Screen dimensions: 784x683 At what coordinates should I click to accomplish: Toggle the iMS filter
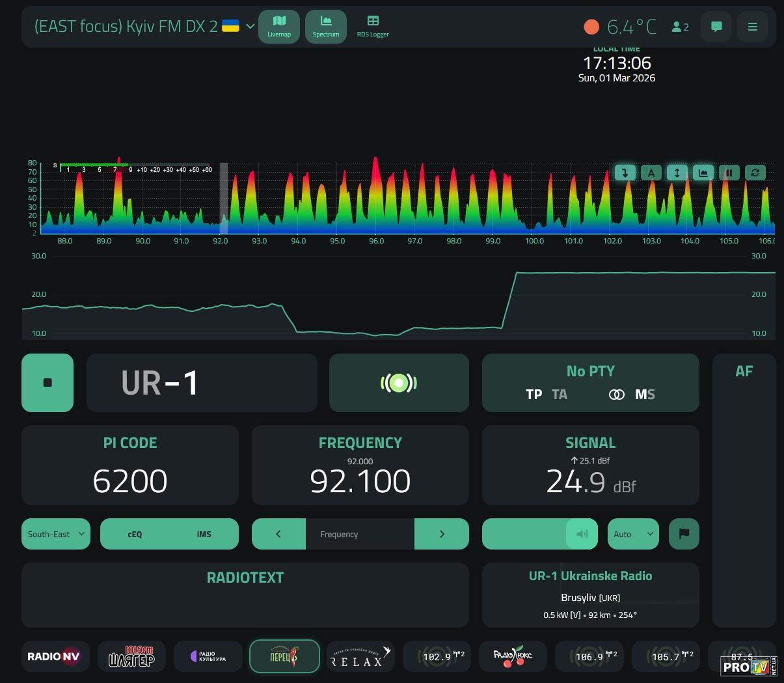(204, 534)
